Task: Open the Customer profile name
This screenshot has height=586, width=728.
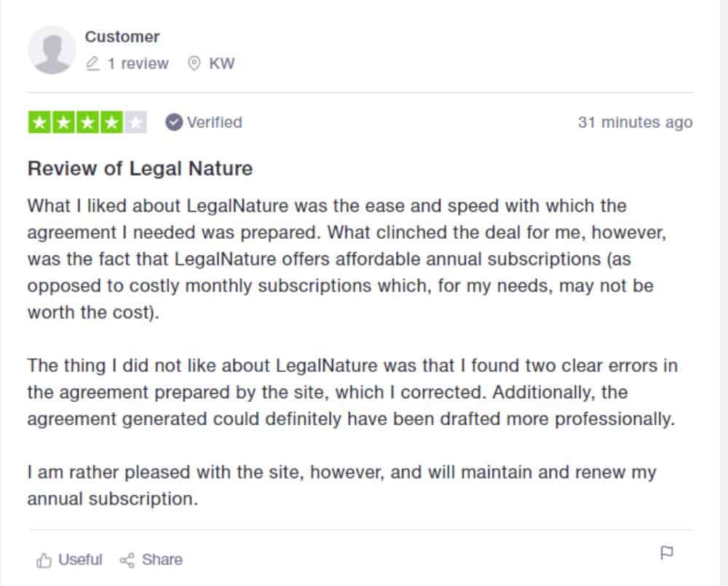Action: (x=122, y=36)
